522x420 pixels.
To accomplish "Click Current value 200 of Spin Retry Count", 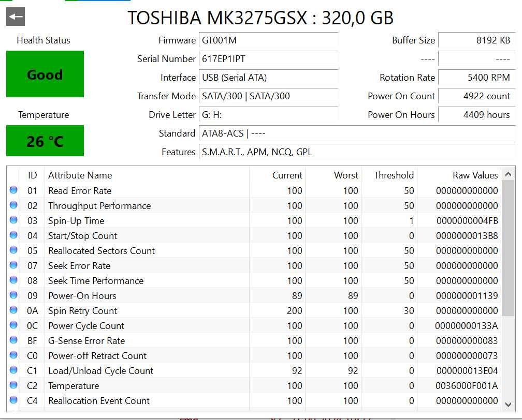I will [x=295, y=311].
